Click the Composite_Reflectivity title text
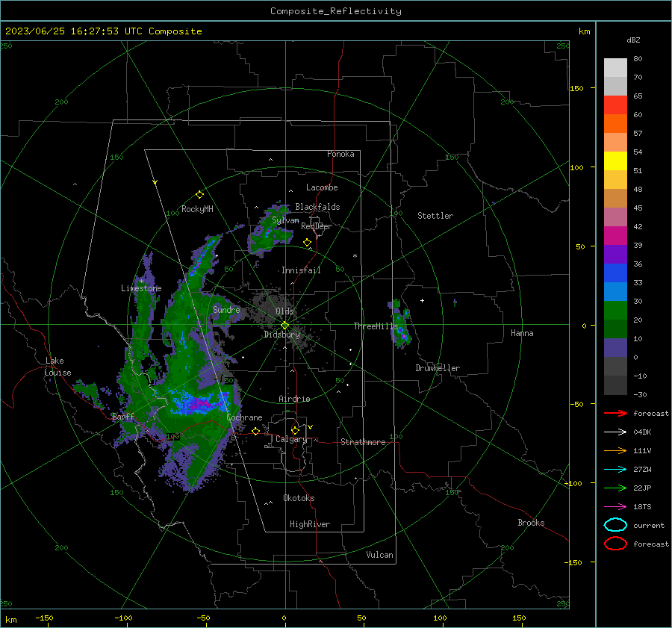The height and width of the screenshot is (628, 672). pos(335,11)
